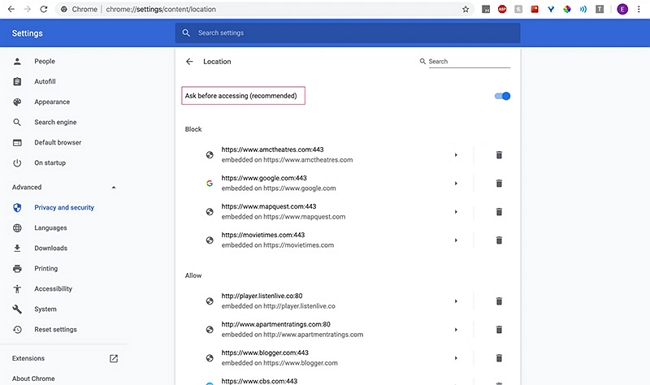This screenshot has width=650, height=385.
Task: Select Privacy and security
Action: (64, 208)
